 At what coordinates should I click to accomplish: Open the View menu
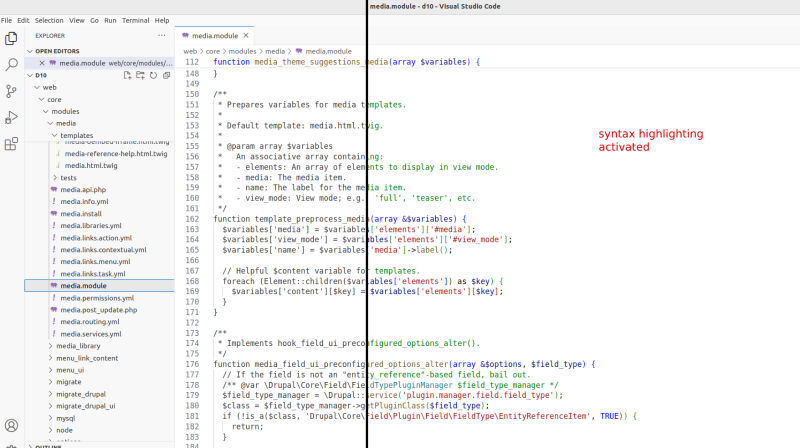tap(77, 20)
